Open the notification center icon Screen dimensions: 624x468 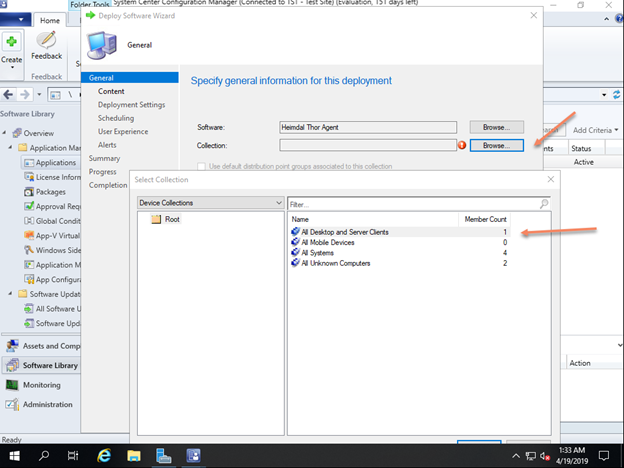click(604, 456)
